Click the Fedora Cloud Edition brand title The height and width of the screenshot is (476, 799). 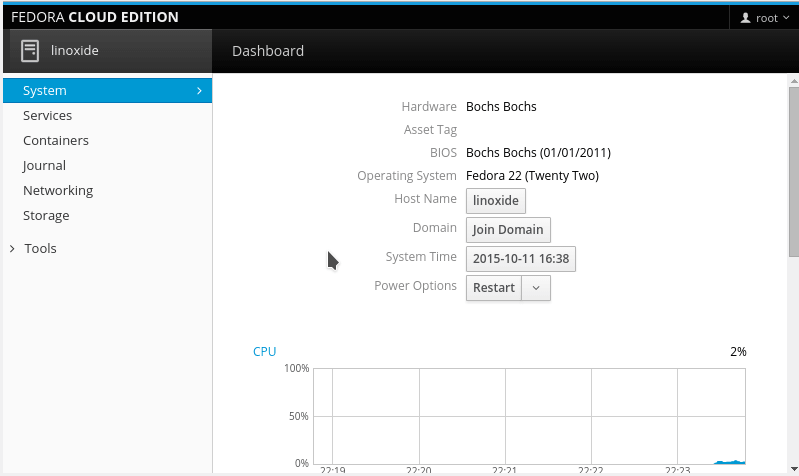(x=95, y=17)
